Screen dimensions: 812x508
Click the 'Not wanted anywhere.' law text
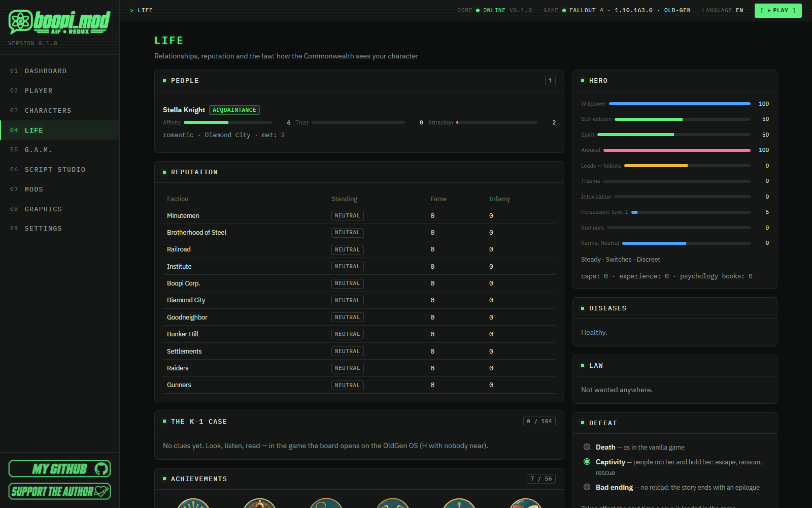(617, 390)
